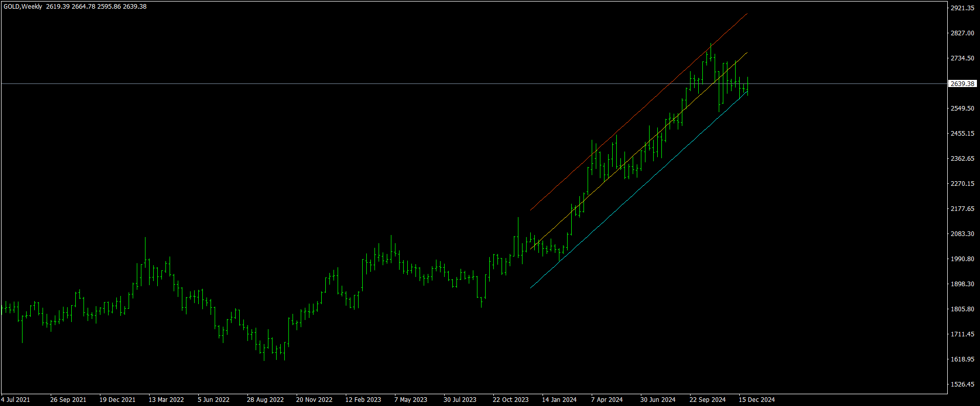The width and height of the screenshot is (980, 406).
Task: Click the 19 Dec 2021 date label
Action: (x=117, y=400)
